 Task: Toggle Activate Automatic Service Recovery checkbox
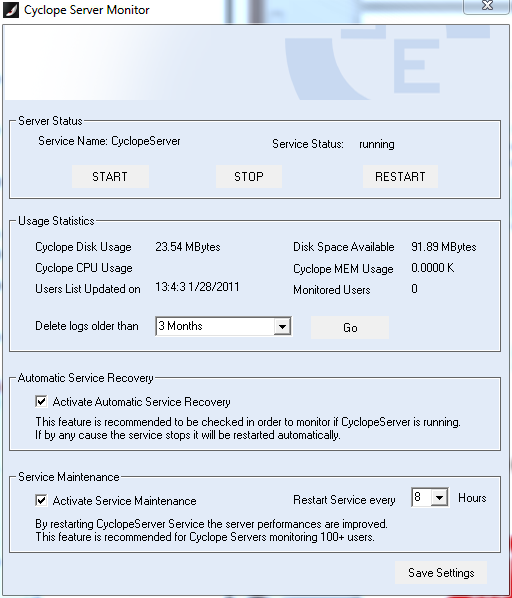point(41,401)
